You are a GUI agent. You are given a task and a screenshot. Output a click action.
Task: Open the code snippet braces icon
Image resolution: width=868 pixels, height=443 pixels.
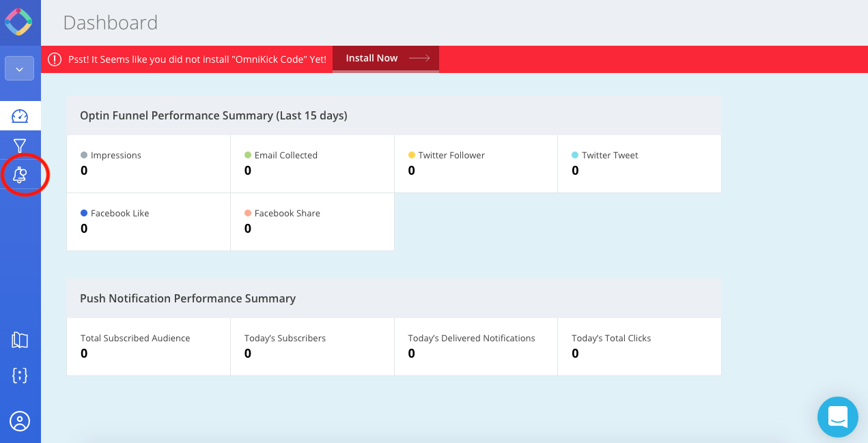pyautogui.click(x=20, y=375)
